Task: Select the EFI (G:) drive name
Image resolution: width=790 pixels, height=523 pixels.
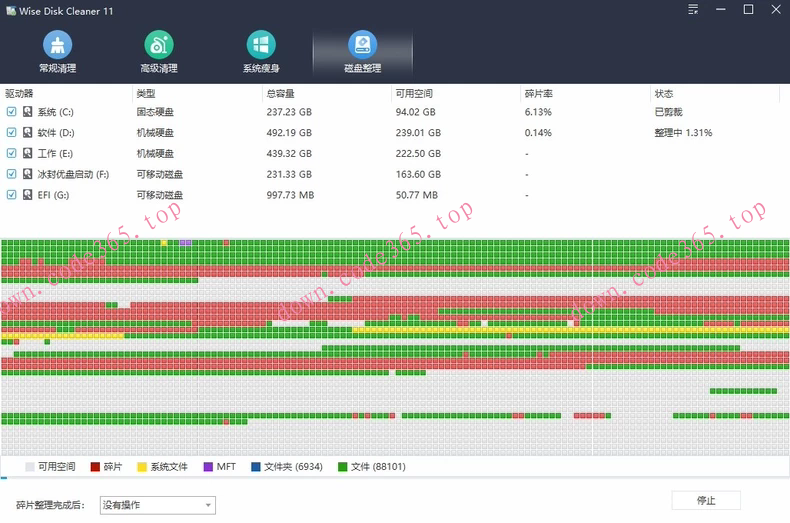Action: tap(53, 195)
